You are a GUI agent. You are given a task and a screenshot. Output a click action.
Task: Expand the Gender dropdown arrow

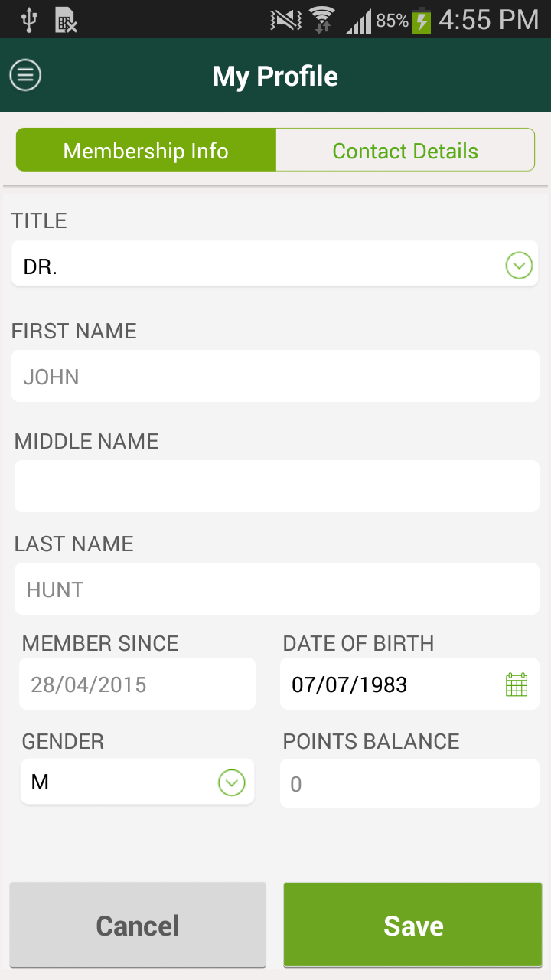click(x=231, y=782)
